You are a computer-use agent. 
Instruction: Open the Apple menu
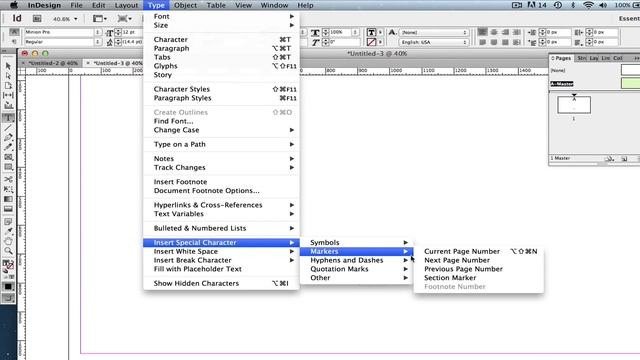coord(13,5)
